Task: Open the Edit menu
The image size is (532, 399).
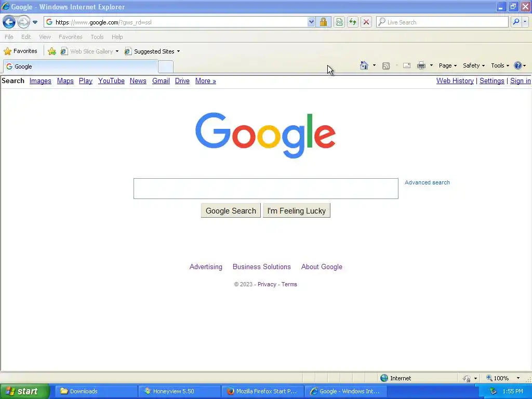Action: 26,37
